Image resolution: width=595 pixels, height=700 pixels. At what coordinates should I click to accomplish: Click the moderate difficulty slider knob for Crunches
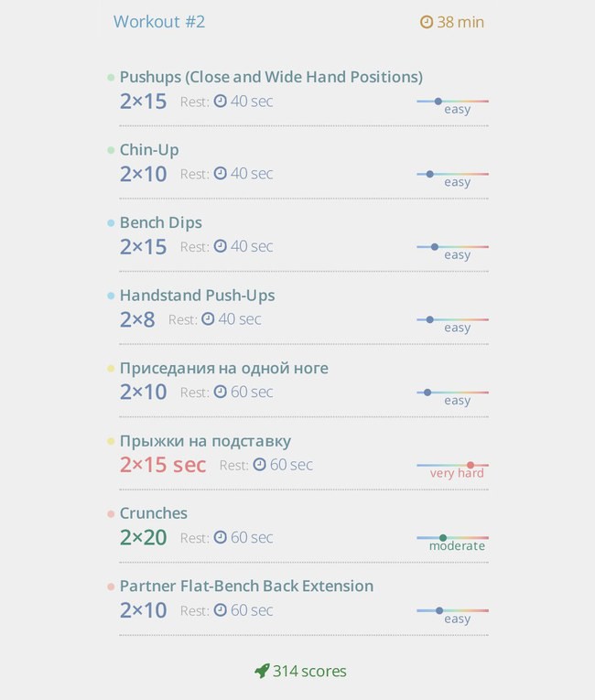(x=443, y=538)
